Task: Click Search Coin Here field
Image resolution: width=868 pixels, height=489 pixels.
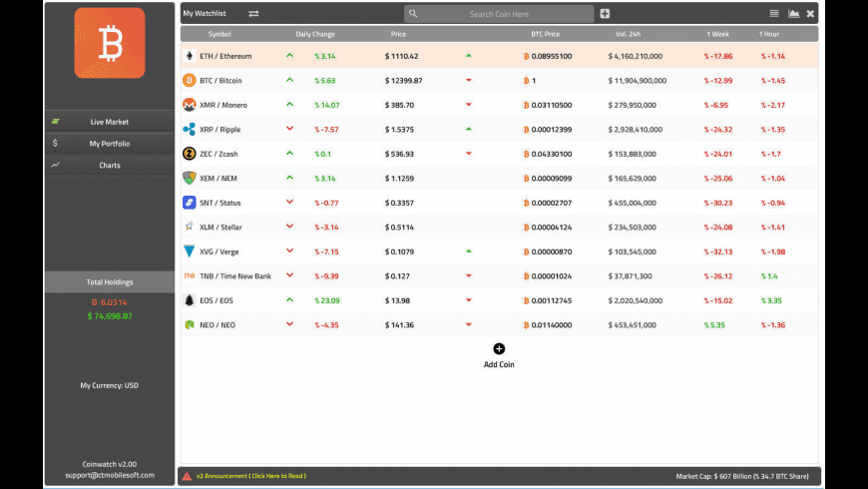Action: (x=499, y=14)
